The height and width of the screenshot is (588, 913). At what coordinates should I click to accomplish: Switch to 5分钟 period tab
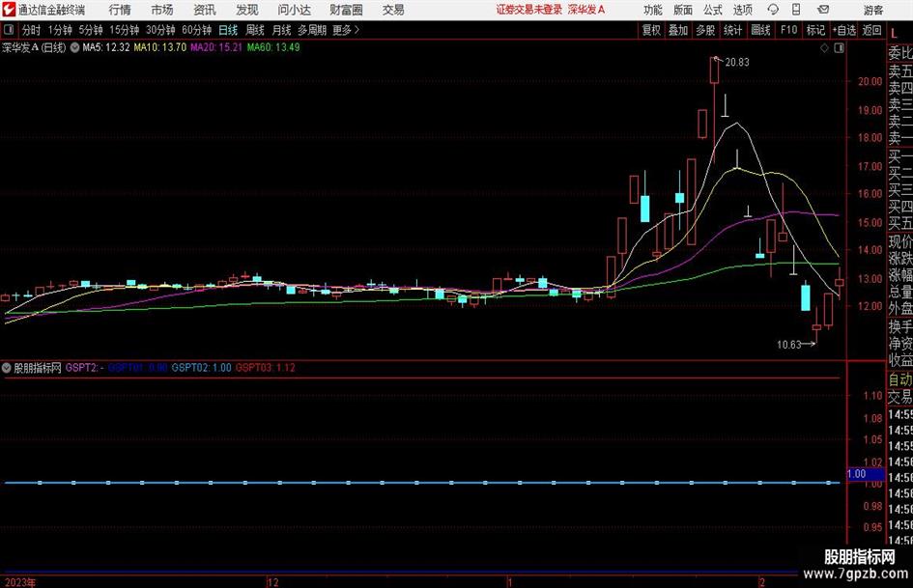click(91, 30)
